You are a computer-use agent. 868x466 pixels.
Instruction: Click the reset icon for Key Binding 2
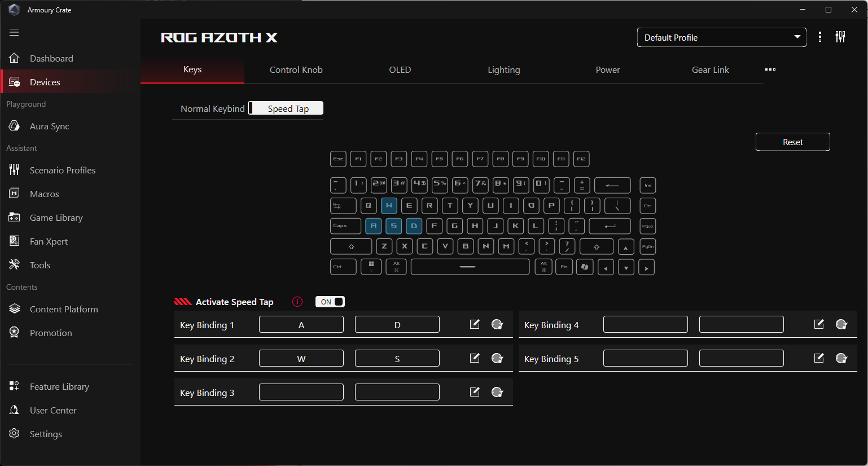[x=497, y=358]
